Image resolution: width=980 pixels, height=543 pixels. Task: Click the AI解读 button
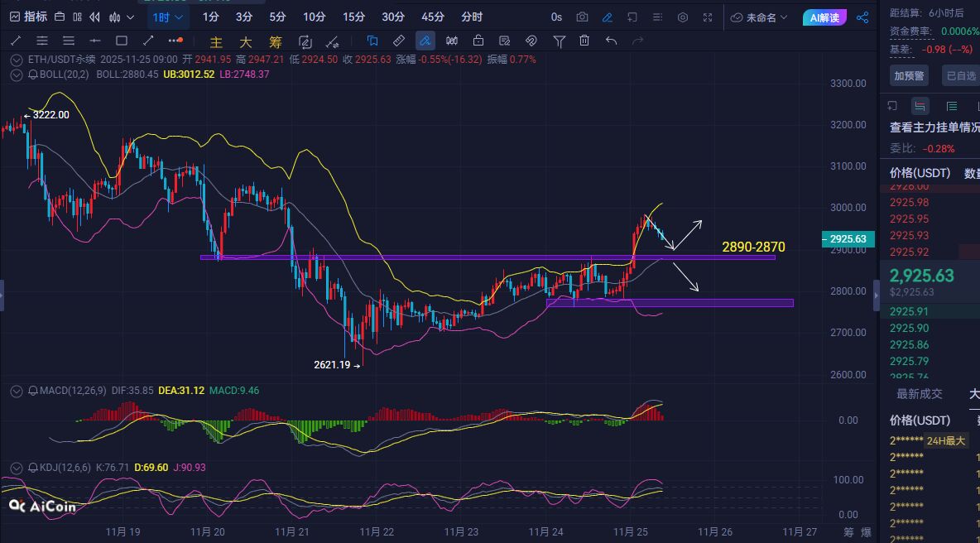tap(825, 17)
